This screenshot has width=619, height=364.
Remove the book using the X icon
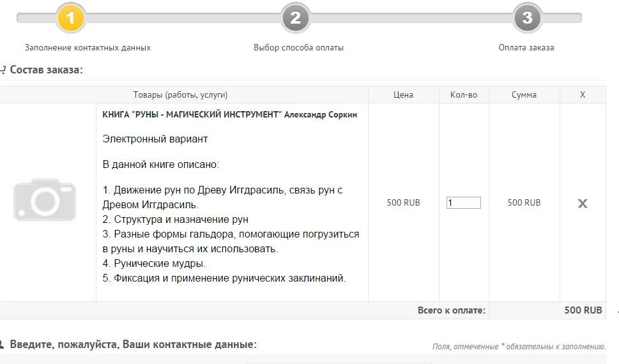point(582,203)
